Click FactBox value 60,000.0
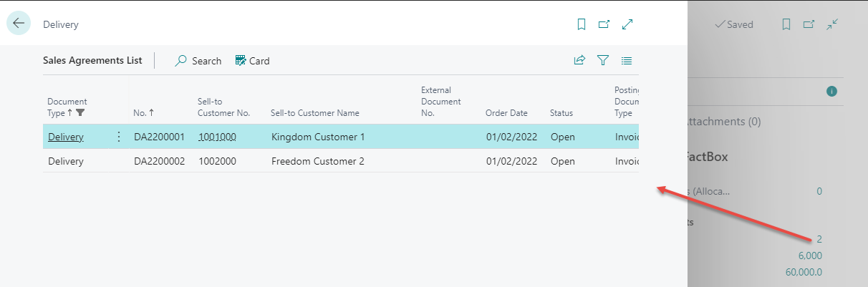 [x=802, y=271]
